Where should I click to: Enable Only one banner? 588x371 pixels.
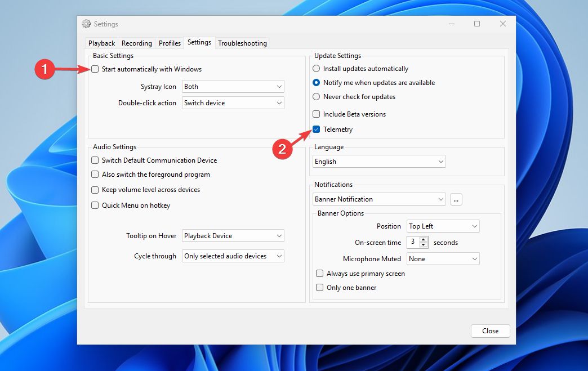click(x=319, y=287)
